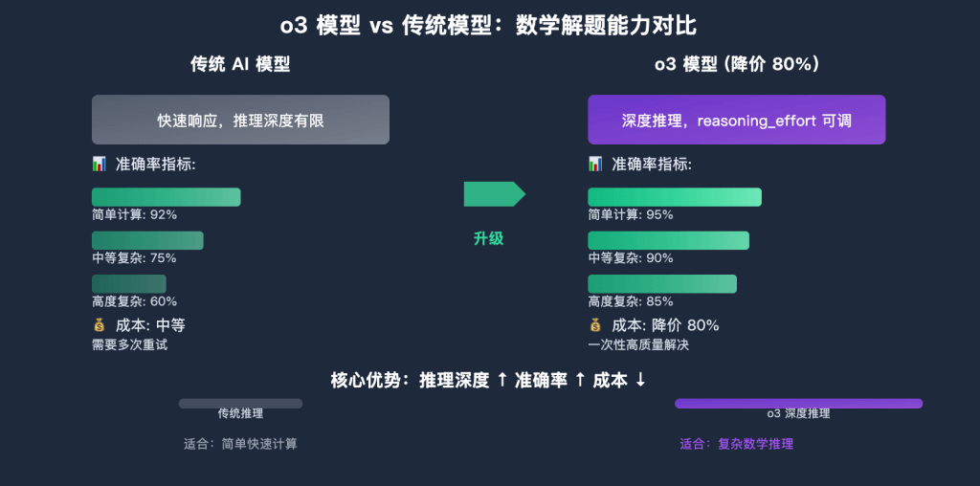980x486 pixels.
Task: Click the 适合：简单快速计算 text
Action: (x=240, y=444)
